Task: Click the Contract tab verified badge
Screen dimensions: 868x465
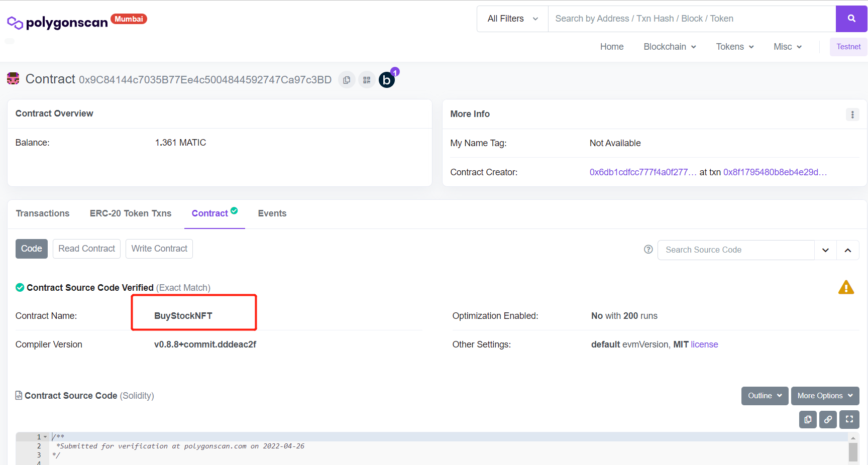Action: (234, 211)
